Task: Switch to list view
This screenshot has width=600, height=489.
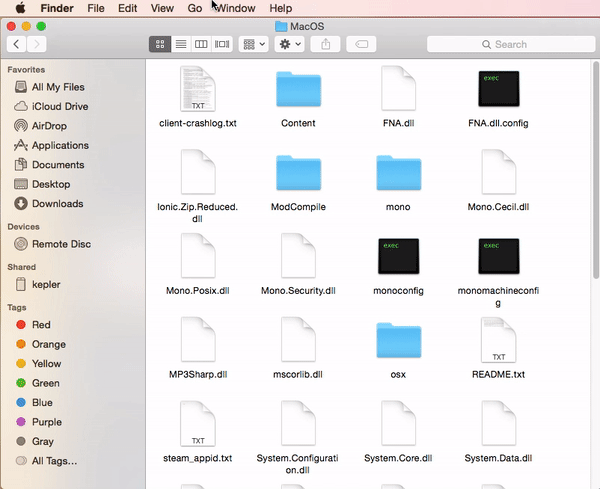Action: pos(181,44)
